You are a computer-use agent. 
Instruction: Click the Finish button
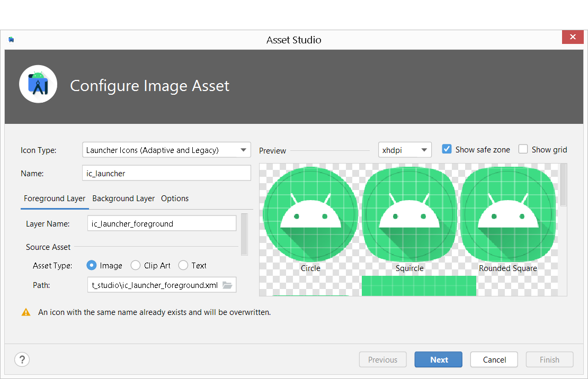pyautogui.click(x=549, y=359)
